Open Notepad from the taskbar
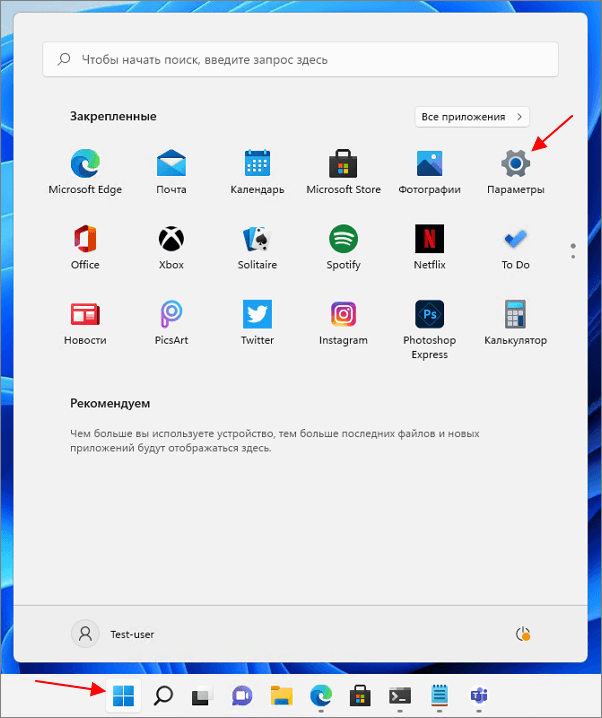This screenshot has width=602, height=718. (439, 695)
